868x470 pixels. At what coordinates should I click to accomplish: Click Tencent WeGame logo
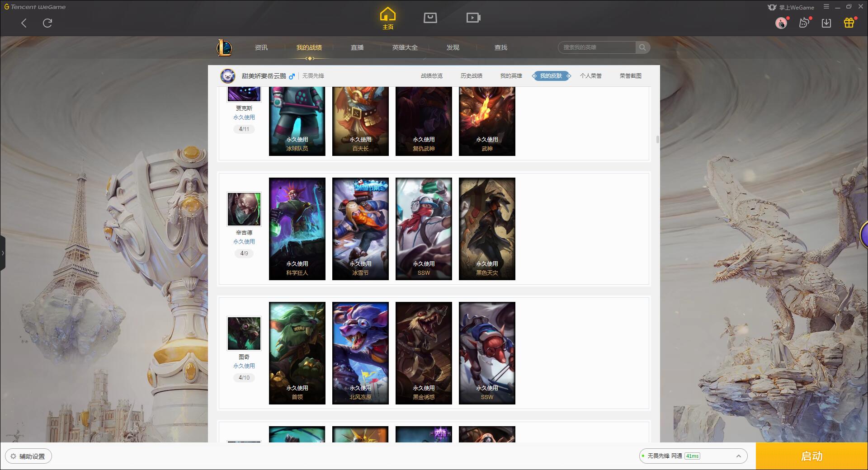tap(35, 7)
